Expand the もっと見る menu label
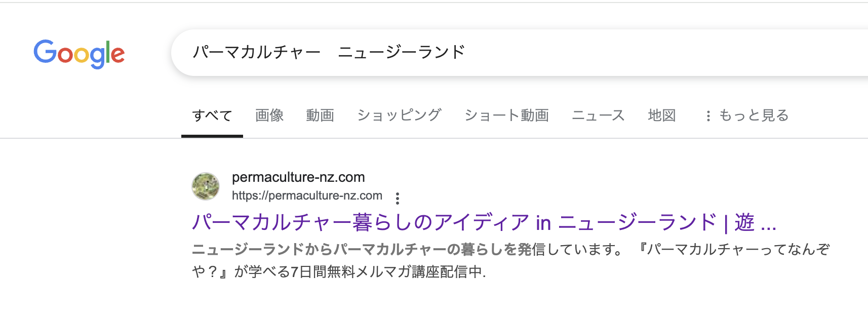 pyautogui.click(x=754, y=116)
